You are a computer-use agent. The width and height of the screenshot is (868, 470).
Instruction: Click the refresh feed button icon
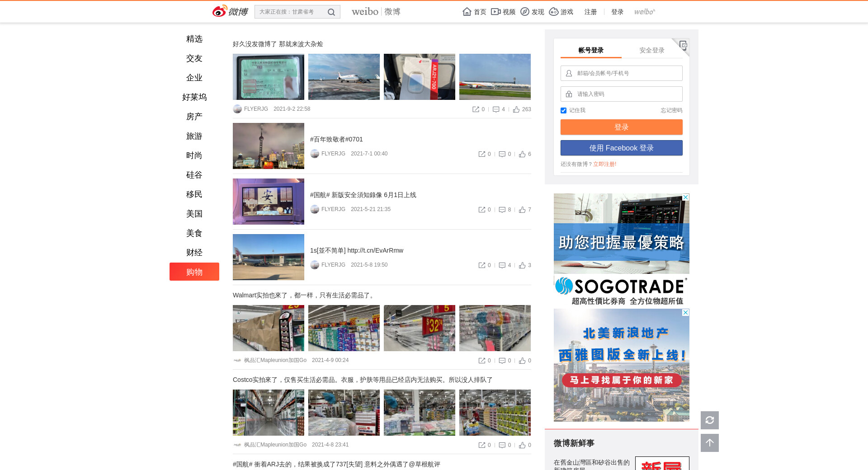pos(710,420)
